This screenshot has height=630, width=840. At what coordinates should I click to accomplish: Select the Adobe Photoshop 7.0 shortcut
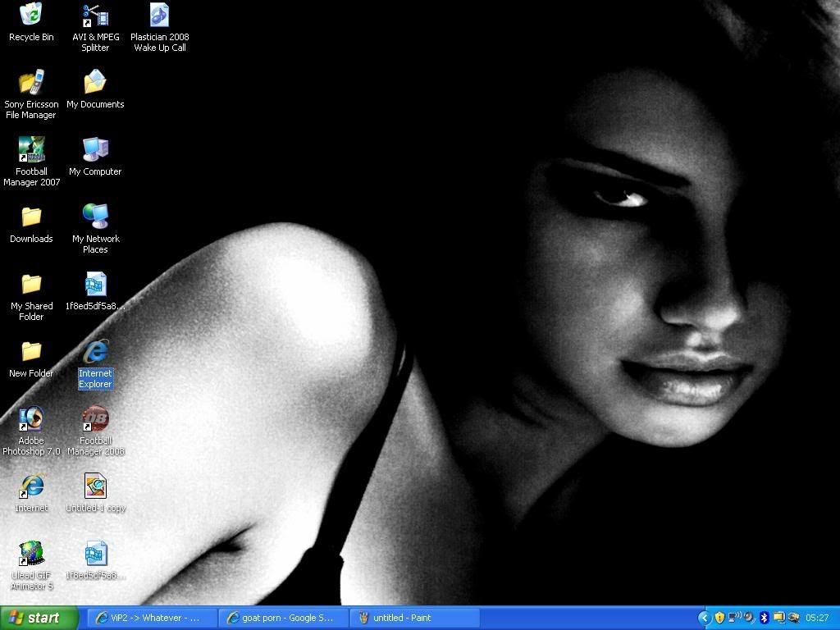point(31,431)
